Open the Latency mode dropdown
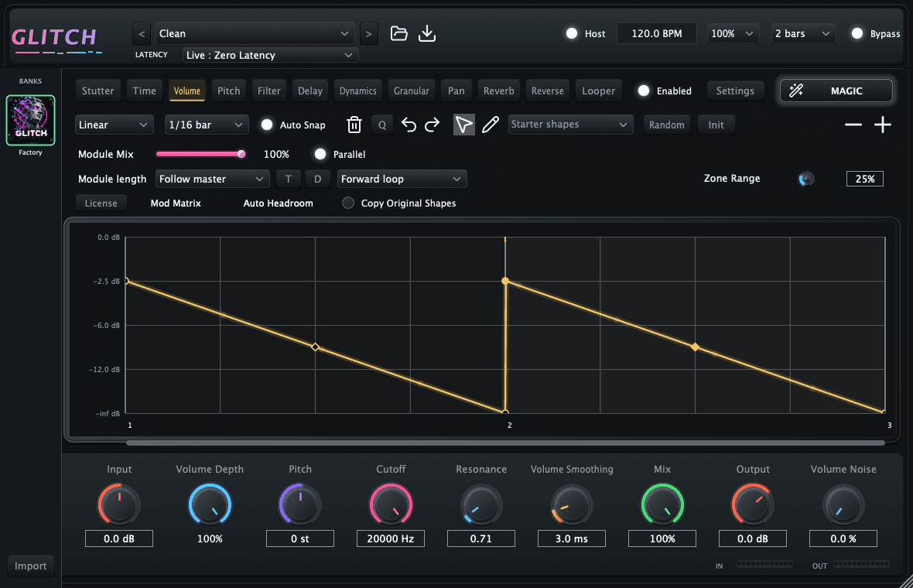This screenshot has height=588, width=913. pos(270,55)
